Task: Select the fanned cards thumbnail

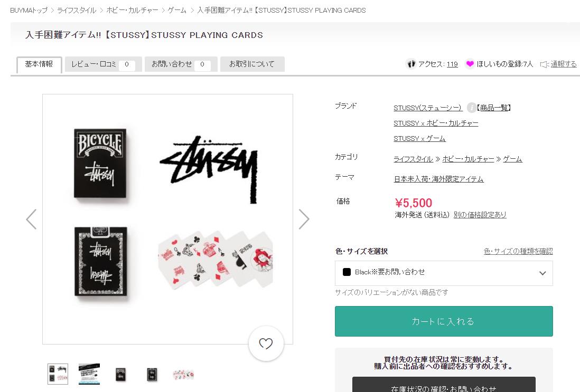Action: pos(183,374)
